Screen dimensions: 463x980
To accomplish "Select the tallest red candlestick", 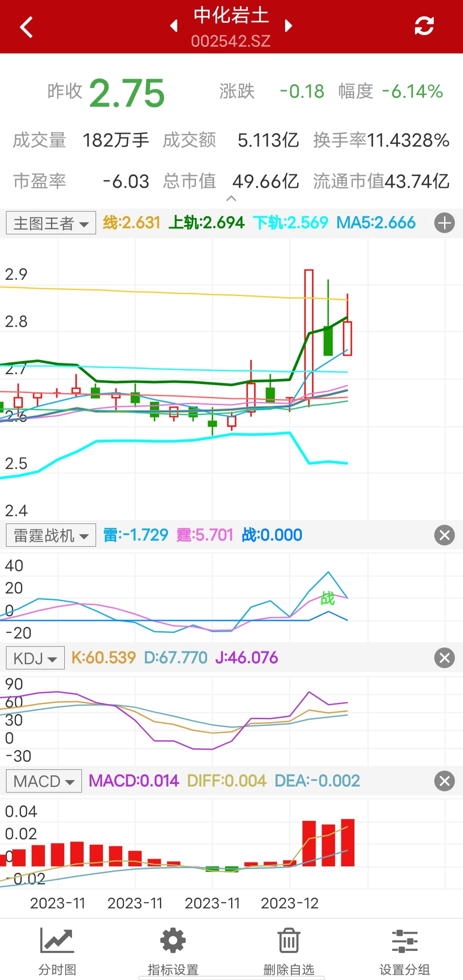I will coord(309,335).
